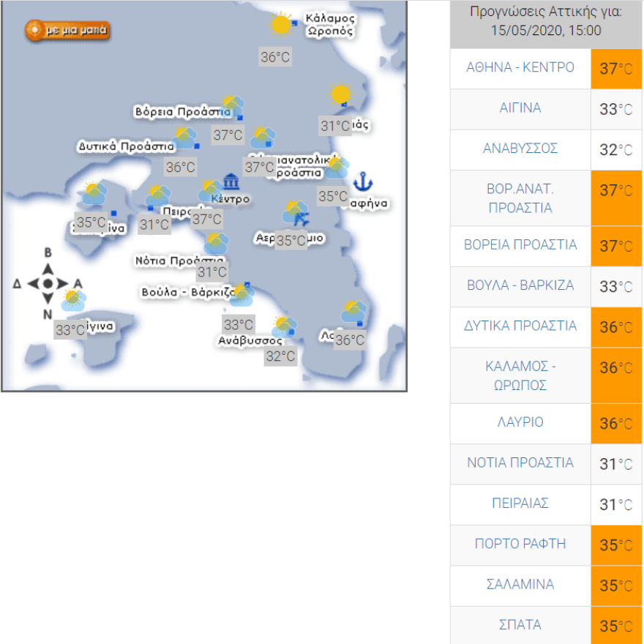Click the weather icon for Αίγινα island
Image resolution: width=644 pixels, height=644 pixels.
[x=73, y=299]
